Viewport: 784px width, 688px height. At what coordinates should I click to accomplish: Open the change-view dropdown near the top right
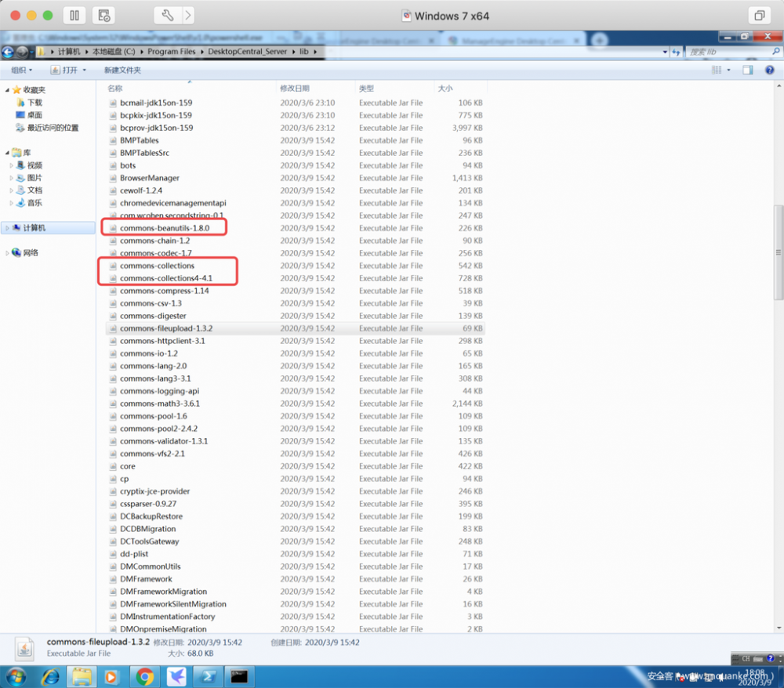[728, 70]
